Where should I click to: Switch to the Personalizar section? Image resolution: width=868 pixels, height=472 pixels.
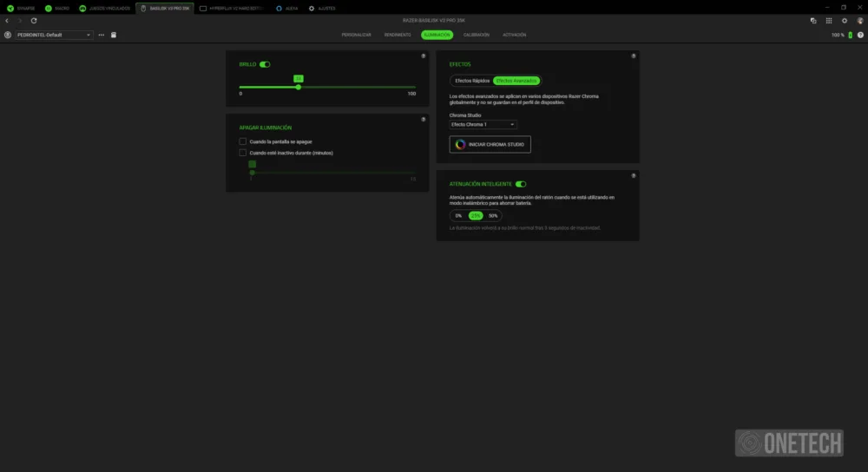point(356,35)
